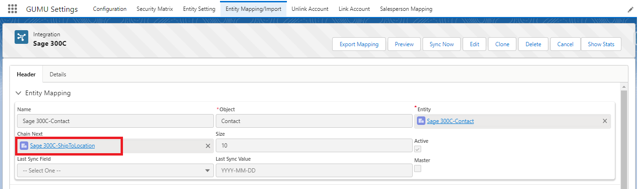Click the Clone button
The width and height of the screenshot is (644, 189).
[x=502, y=44]
